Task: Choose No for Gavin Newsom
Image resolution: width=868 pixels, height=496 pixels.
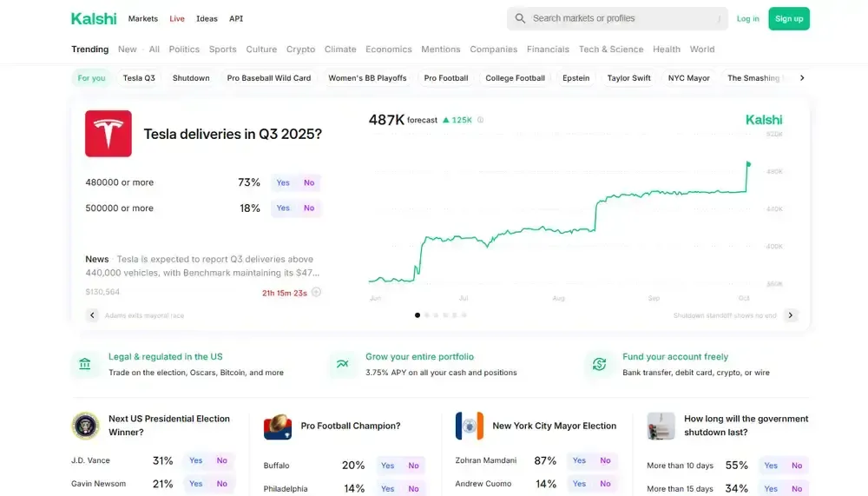Action: click(222, 484)
